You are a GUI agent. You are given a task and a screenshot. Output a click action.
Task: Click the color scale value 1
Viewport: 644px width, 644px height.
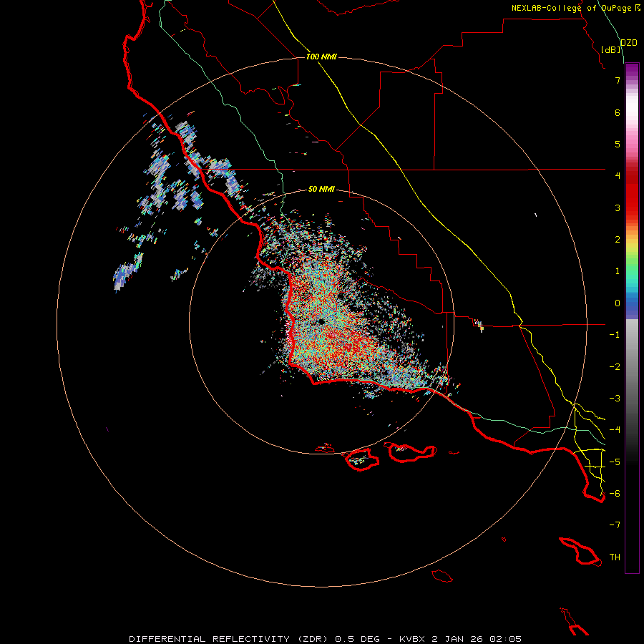point(618,271)
